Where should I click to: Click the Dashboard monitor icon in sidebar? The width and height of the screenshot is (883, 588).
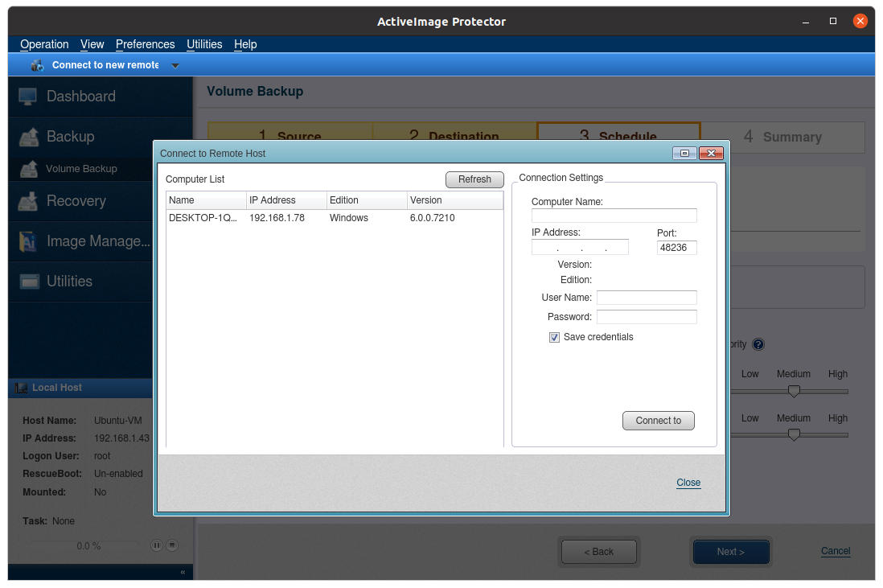click(x=28, y=97)
